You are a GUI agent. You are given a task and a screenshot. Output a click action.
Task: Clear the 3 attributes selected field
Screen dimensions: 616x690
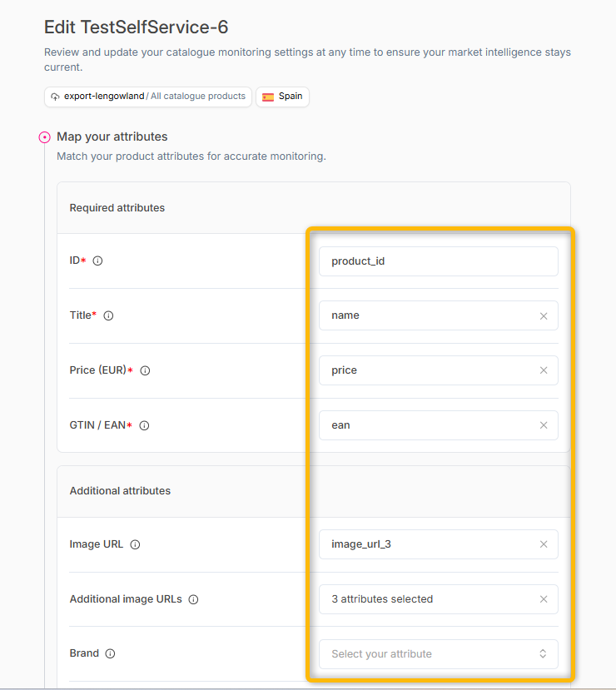click(x=544, y=599)
